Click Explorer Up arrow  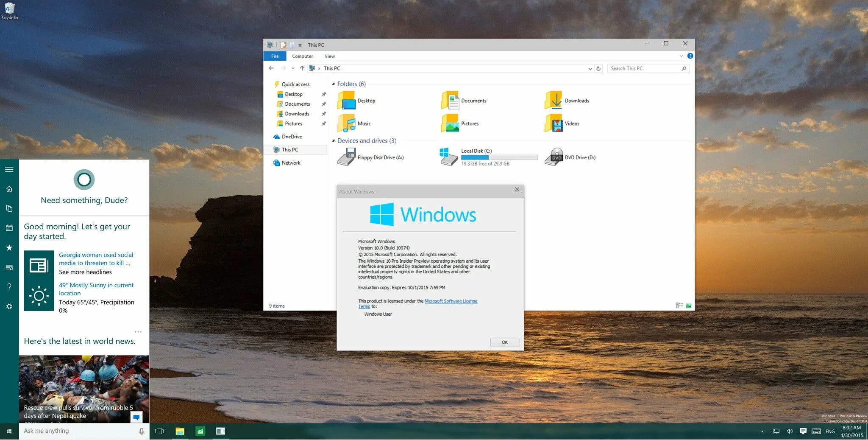pos(302,68)
